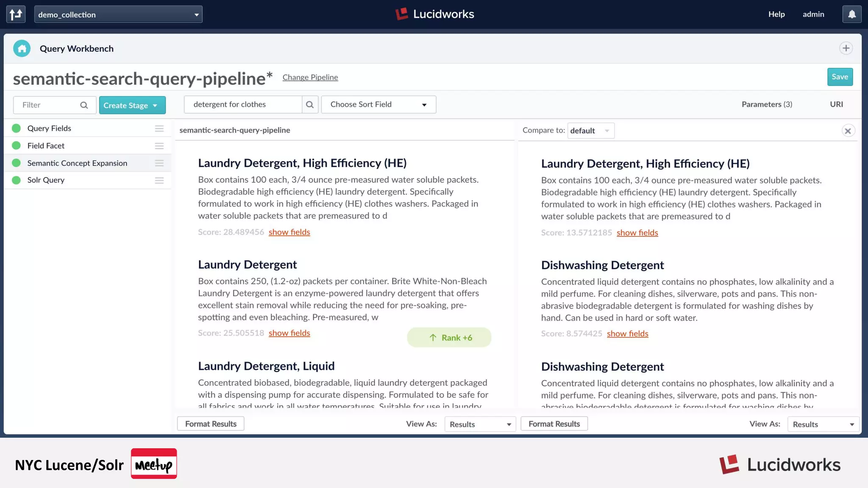The height and width of the screenshot is (488, 868).
Task: Toggle the Query Fields stage green status dot
Action: point(17,128)
